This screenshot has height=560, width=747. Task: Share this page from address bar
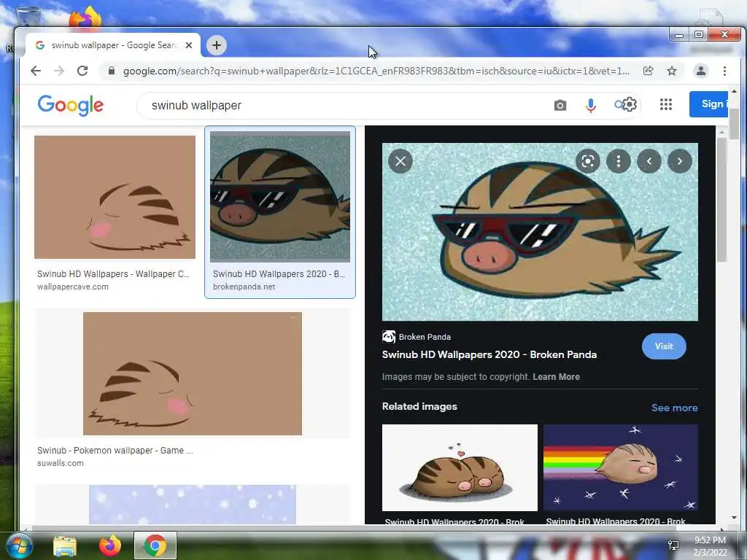coord(648,71)
